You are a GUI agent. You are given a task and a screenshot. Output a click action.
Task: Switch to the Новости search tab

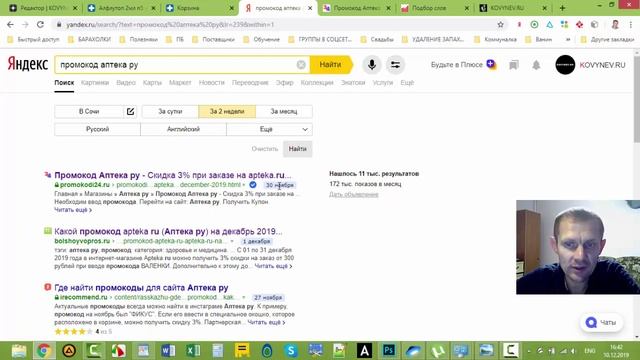tap(211, 82)
